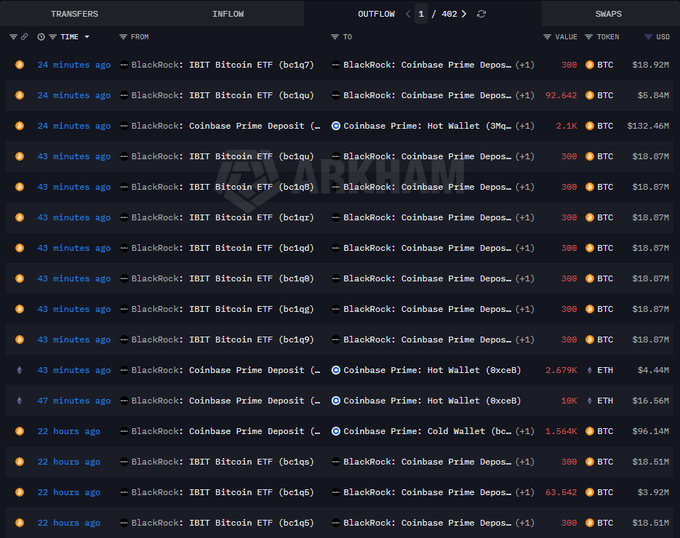Screen dimensions: 680x538
Task: Toggle the TIME sort dropdown arrow
Action: pos(87,37)
